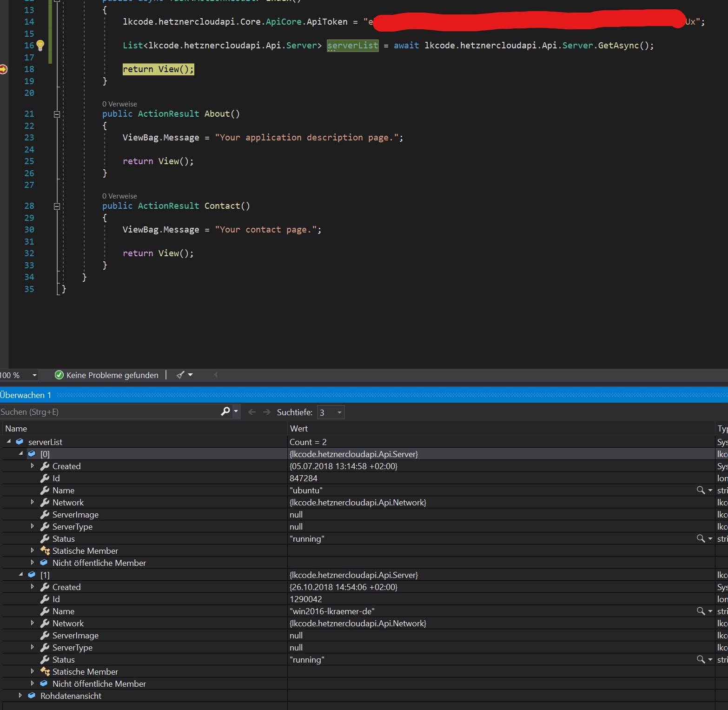Click the highlighted serverList variable in code

[x=353, y=46]
